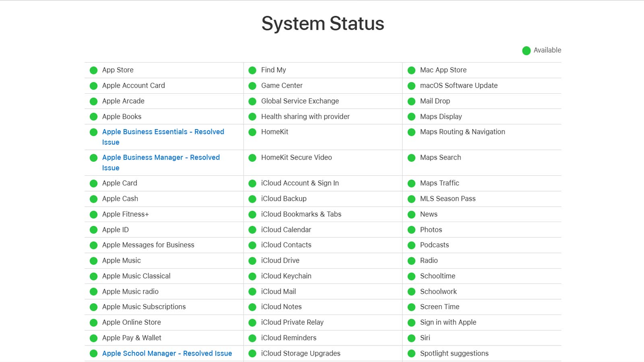Select the Screen Time entry
Viewport: 644px width, 362px height.
click(x=440, y=307)
